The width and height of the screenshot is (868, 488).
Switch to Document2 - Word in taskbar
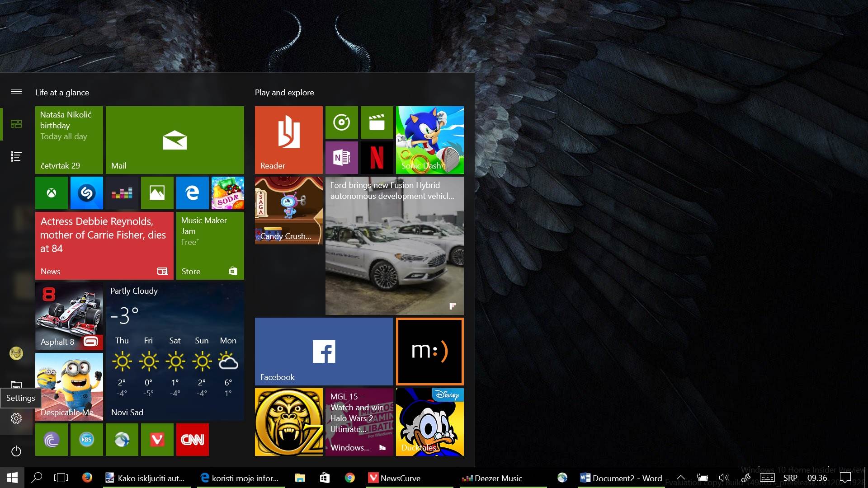(x=622, y=478)
